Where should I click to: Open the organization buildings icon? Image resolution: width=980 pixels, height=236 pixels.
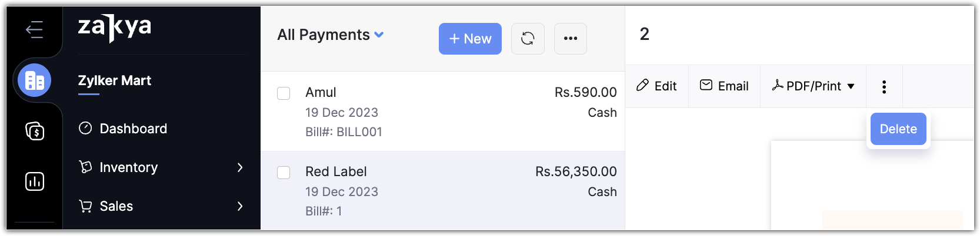click(34, 80)
